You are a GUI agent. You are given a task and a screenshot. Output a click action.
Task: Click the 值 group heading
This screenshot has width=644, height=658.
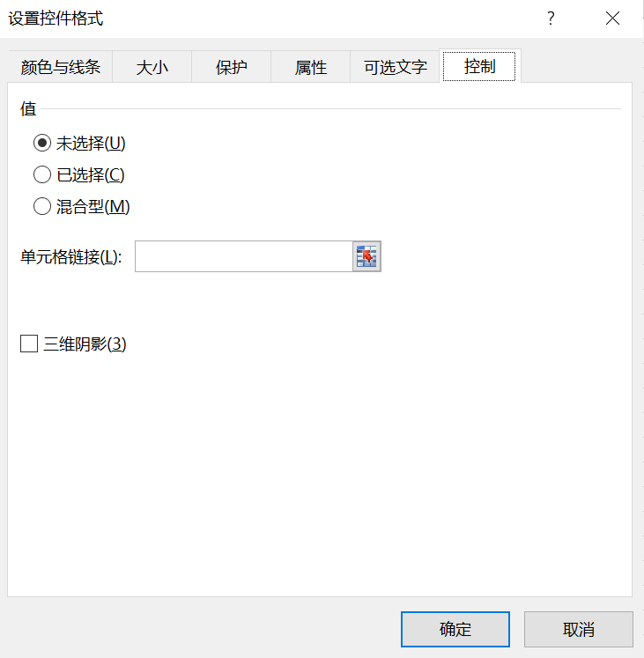(28, 108)
